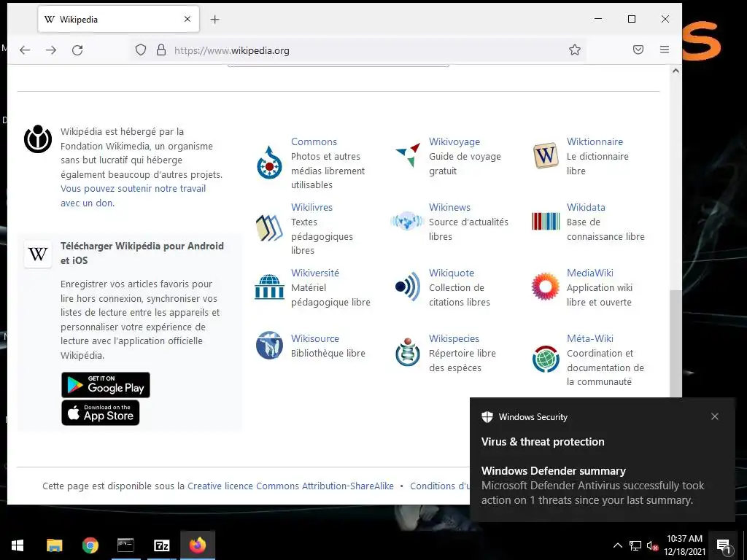This screenshot has width=747, height=560.
Task: Open the Wikilivres link
Action: point(312,208)
